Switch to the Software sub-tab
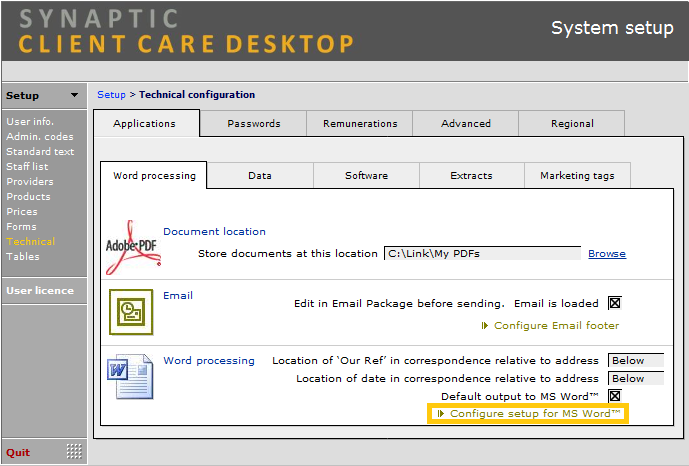The image size is (689, 466). 366,175
